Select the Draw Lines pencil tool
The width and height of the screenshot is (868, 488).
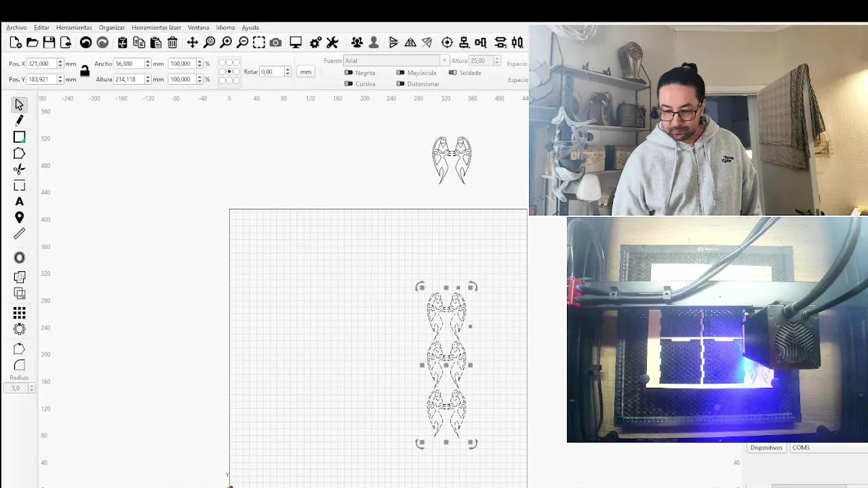(19, 121)
